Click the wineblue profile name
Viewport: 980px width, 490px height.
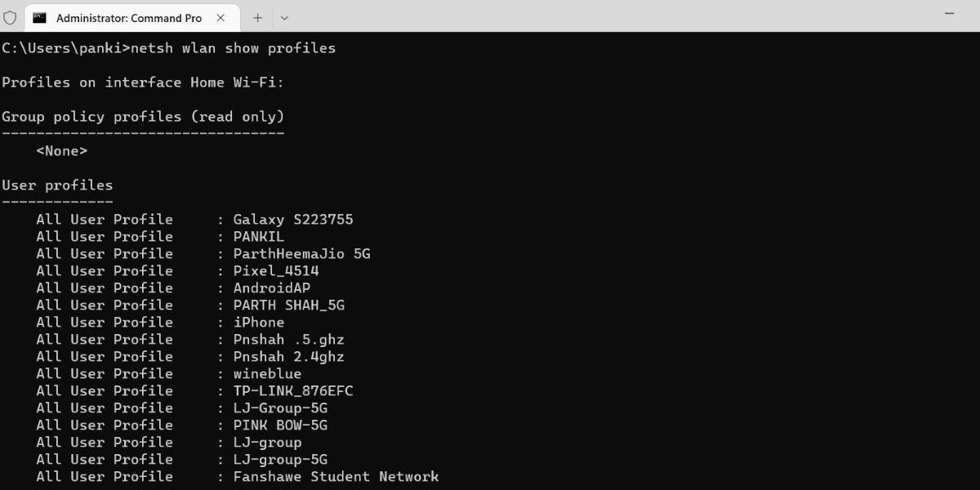tap(265, 373)
